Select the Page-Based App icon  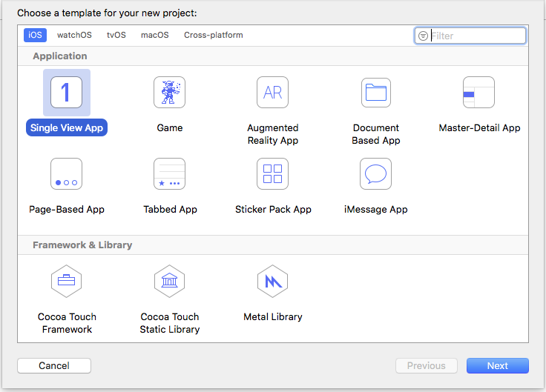tap(66, 174)
